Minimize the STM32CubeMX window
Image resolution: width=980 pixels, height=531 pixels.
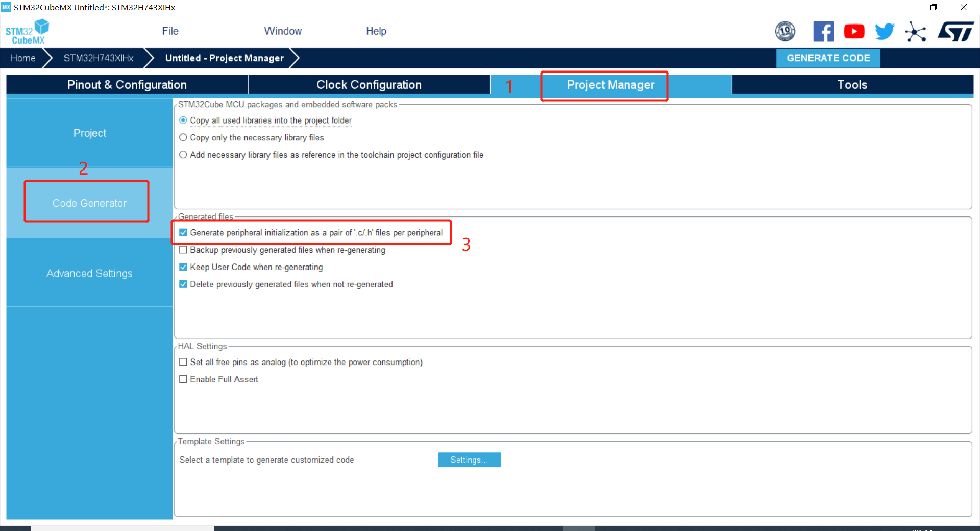coord(904,7)
